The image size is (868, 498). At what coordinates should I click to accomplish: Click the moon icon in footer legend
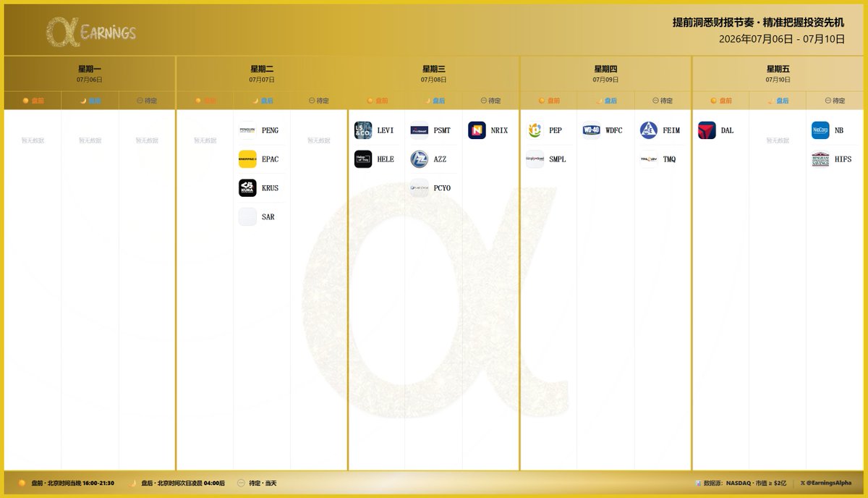(132, 483)
